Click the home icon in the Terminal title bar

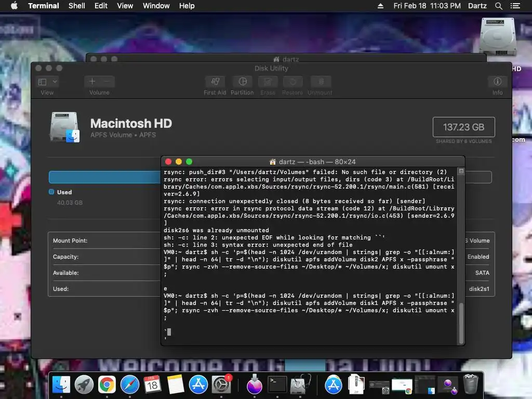[x=272, y=162]
